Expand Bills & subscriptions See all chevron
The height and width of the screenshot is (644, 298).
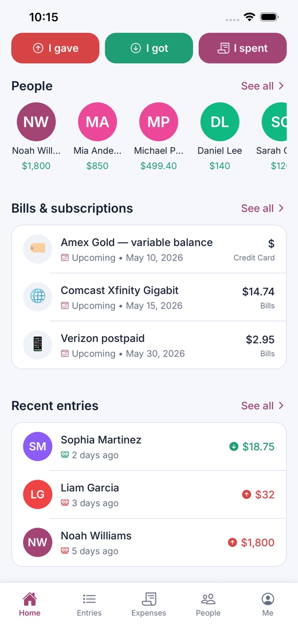click(x=281, y=208)
